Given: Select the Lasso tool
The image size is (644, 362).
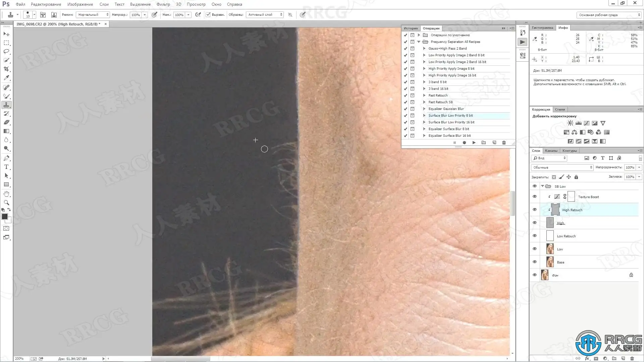Looking at the screenshot, I should click(6, 52).
